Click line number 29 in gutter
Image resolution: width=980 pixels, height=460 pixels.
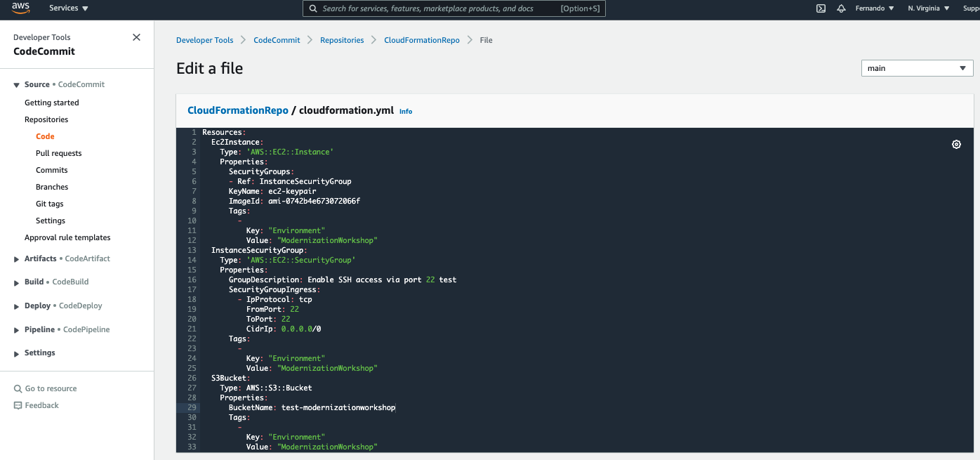tap(192, 407)
